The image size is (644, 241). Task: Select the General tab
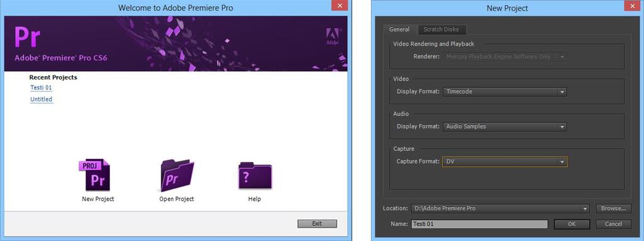pos(399,30)
